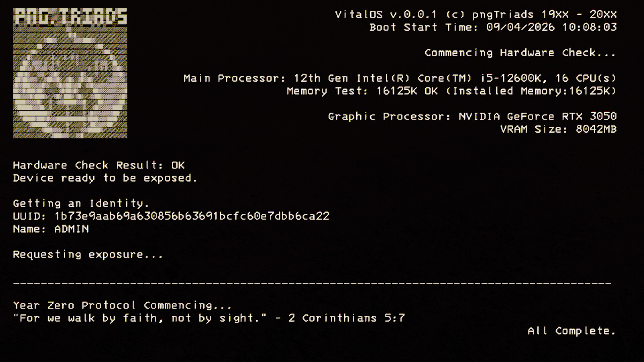Click the Year Zero Protocol Commencing line
This screenshot has width=644, height=362.
click(x=122, y=306)
